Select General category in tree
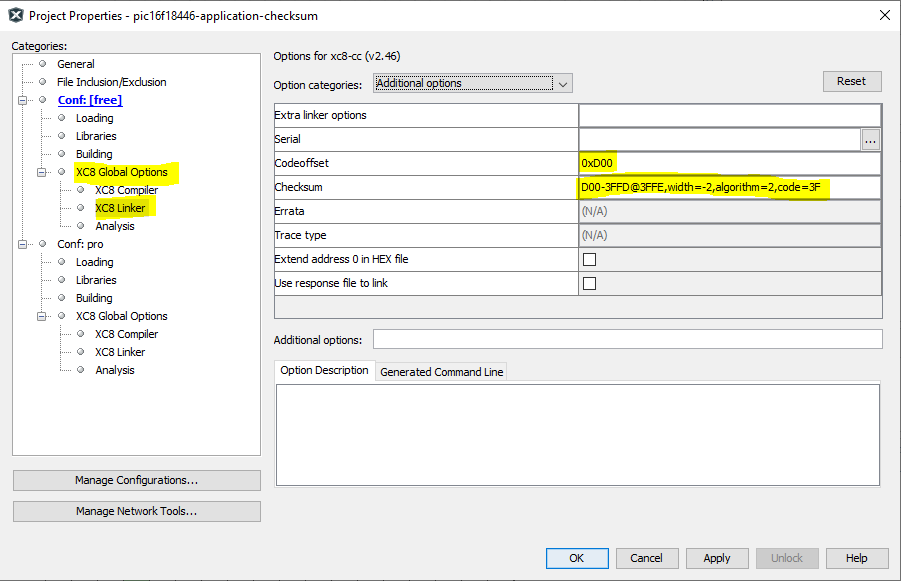Screen dimensions: 901x581 click(75, 64)
